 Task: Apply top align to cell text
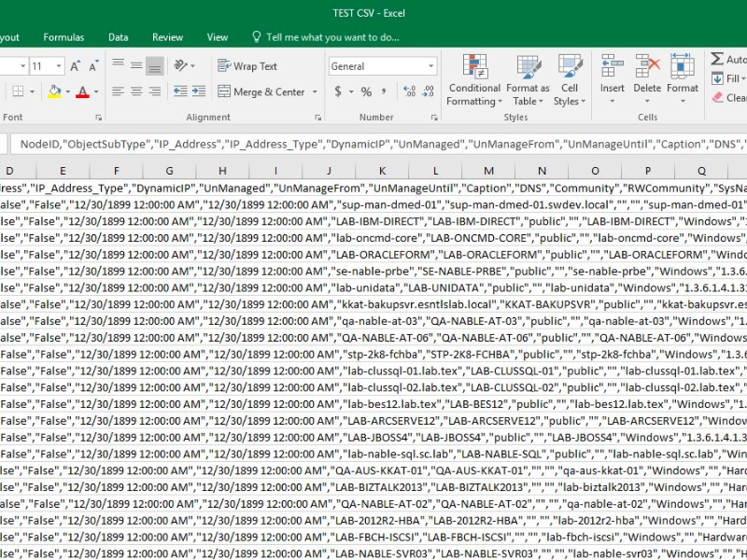[x=119, y=65]
